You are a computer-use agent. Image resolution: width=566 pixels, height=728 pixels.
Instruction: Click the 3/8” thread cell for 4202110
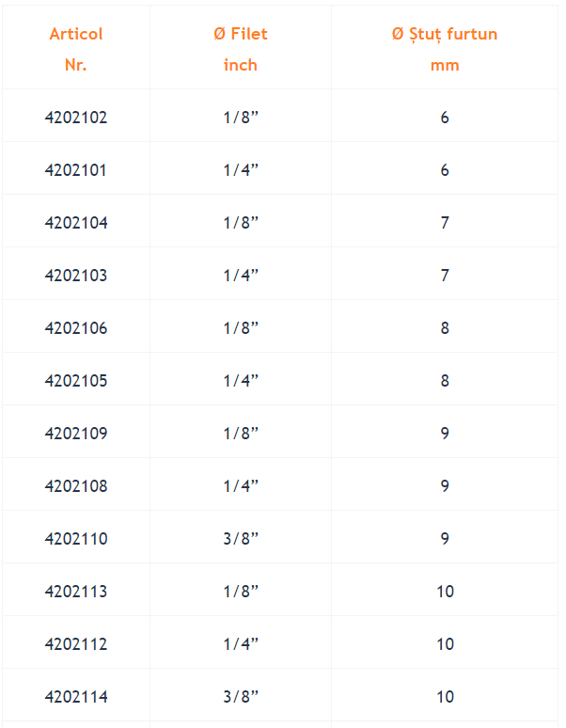click(x=241, y=539)
